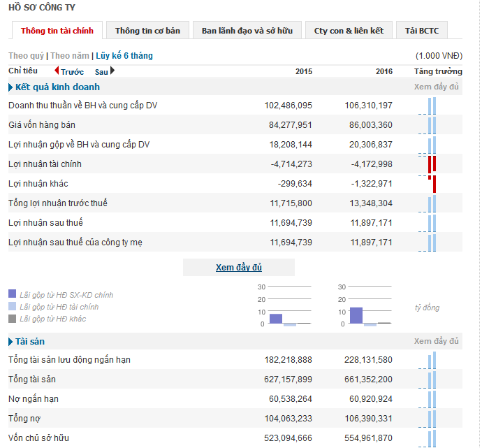Open the Thông tin tài chính tab
The width and height of the screenshot is (482, 448).
click(x=57, y=31)
